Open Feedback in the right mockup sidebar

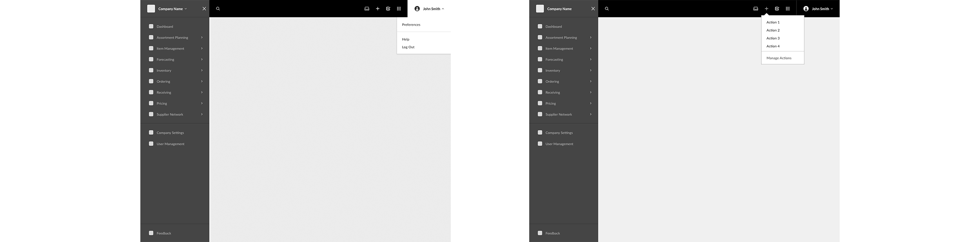point(553,233)
